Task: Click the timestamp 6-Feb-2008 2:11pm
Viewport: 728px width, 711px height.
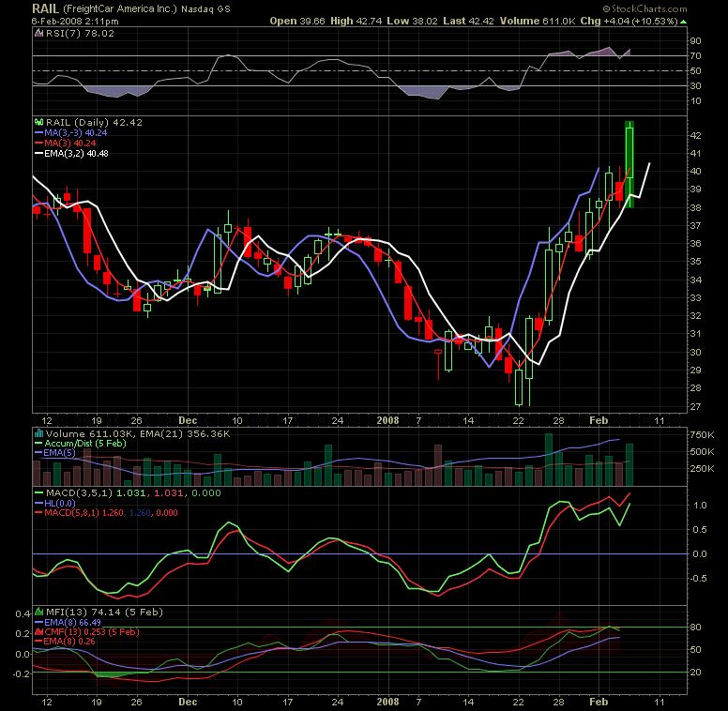Action: pyautogui.click(x=75, y=22)
